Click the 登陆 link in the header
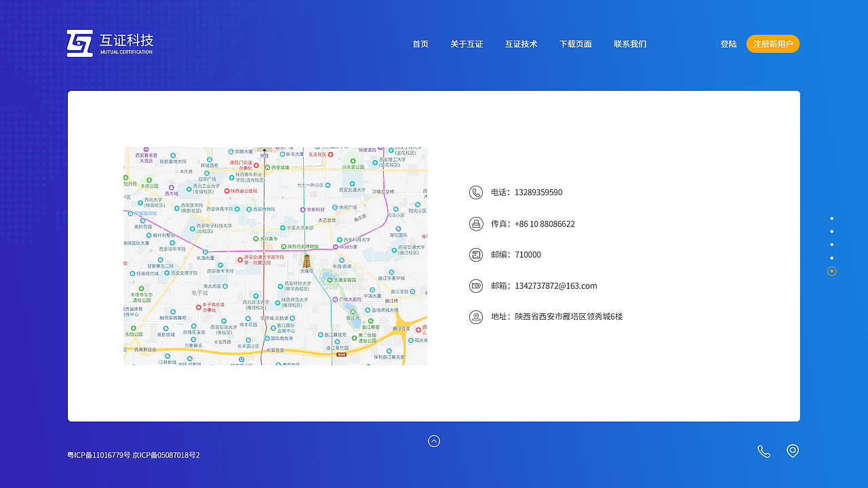 point(728,43)
